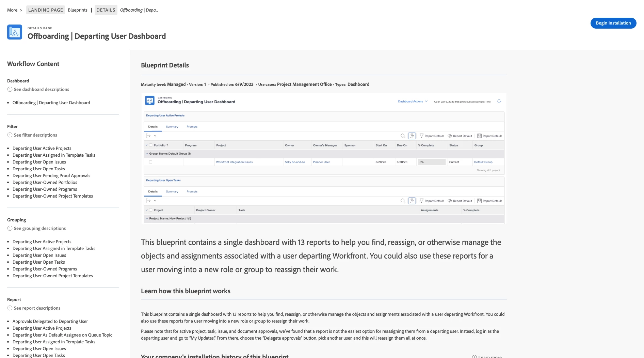Select Details tab in Open Tasks report

point(153,192)
